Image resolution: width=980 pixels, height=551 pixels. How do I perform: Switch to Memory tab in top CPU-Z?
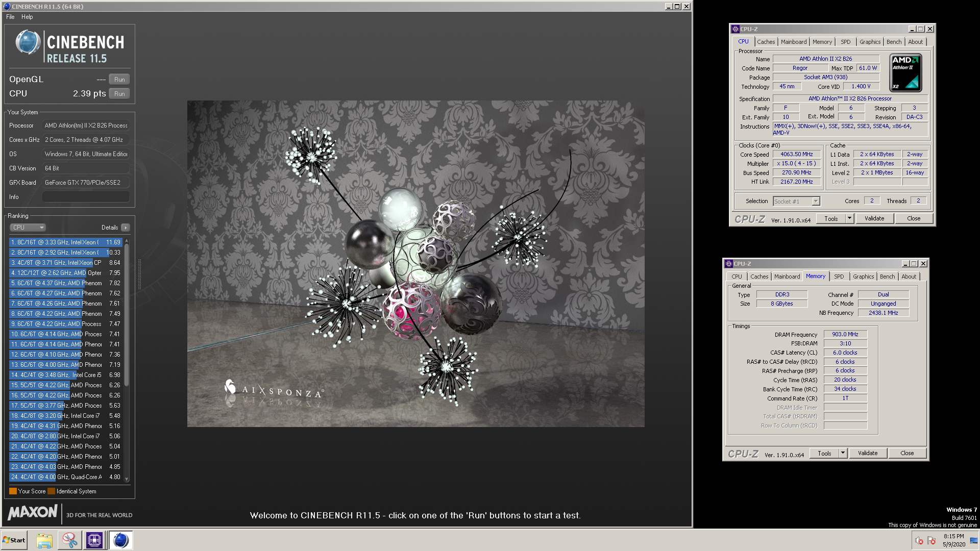(x=822, y=42)
